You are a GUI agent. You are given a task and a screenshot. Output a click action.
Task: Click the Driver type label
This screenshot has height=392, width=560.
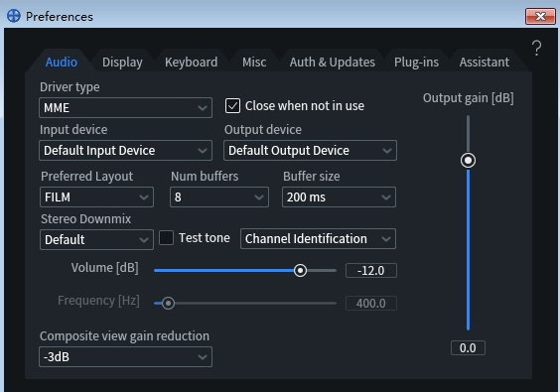point(70,87)
